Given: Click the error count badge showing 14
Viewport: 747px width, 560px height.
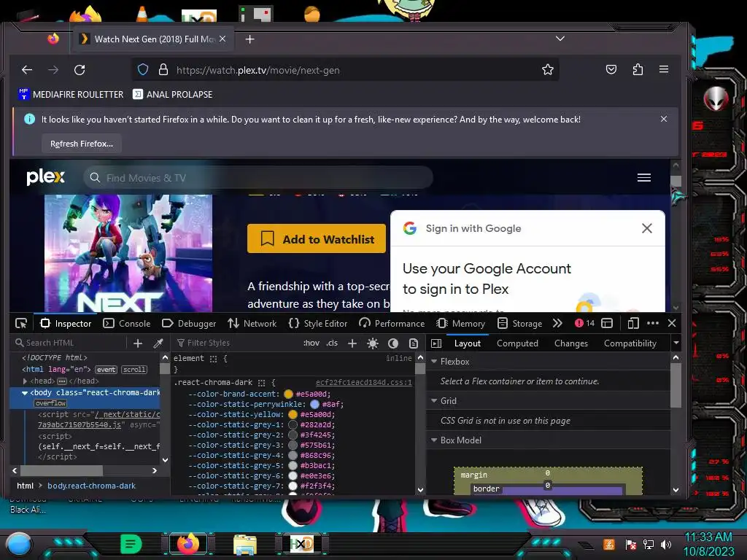Looking at the screenshot, I should tap(584, 323).
